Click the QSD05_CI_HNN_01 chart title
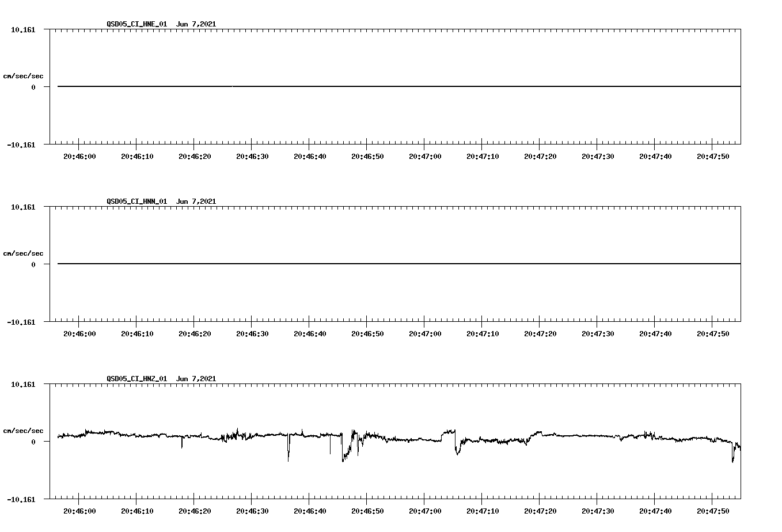The height and width of the screenshot is (532, 782). (x=161, y=202)
